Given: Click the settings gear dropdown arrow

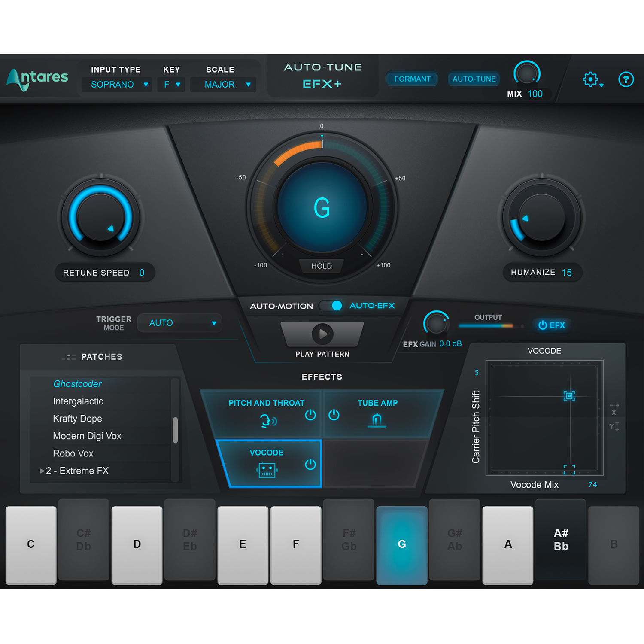Looking at the screenshot, I should (601, 85).
